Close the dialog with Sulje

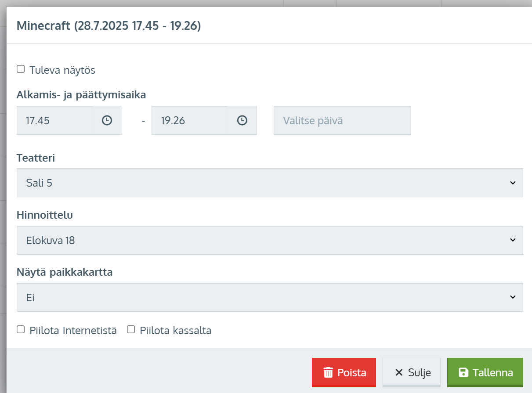[x=412, y=373]
